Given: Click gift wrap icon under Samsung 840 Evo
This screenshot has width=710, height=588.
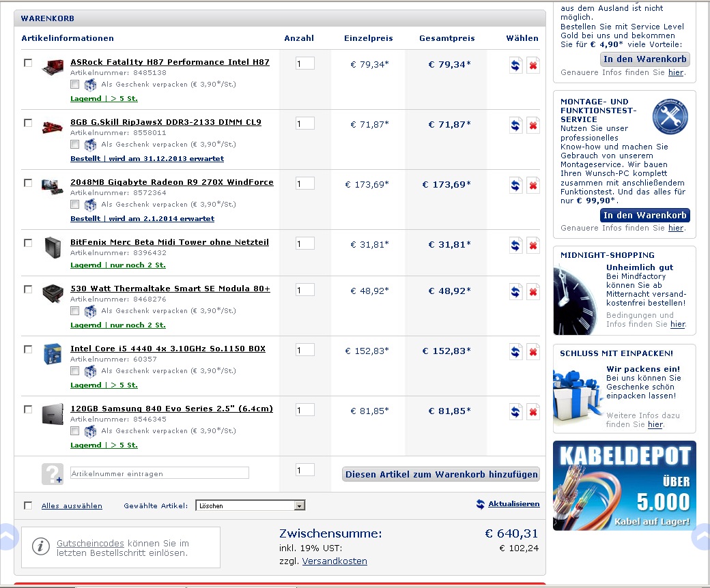Looking at the screenshot, I should (90, 432).
